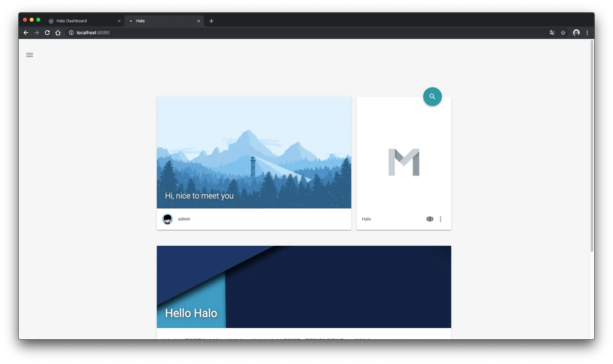
Task: Click the 'Hi, nice to meet you' banner text
Action: click(x=199, y=196)
